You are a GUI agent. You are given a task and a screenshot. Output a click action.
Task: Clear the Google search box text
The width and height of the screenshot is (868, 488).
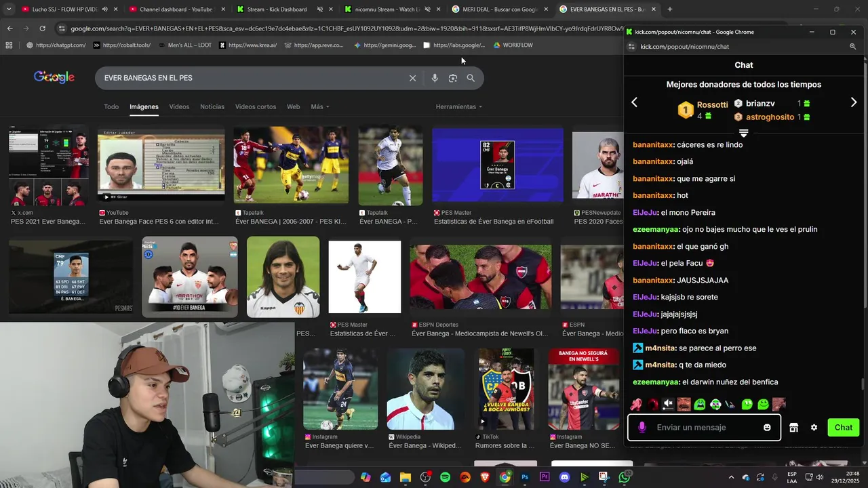tap(412, 78)
